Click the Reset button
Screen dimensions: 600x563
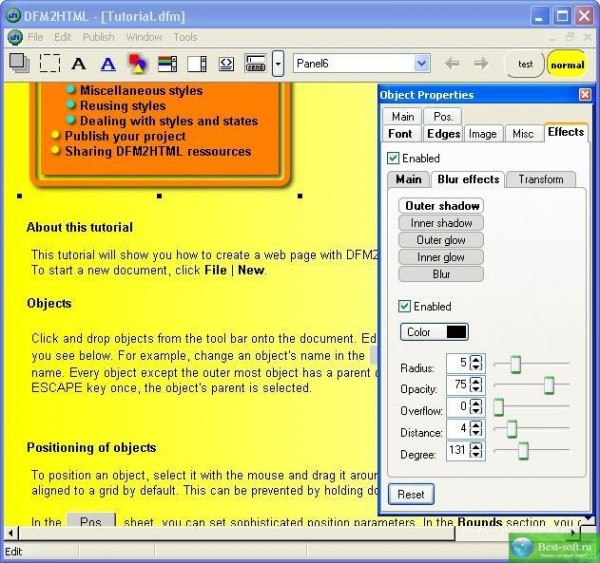click(411, 494)
